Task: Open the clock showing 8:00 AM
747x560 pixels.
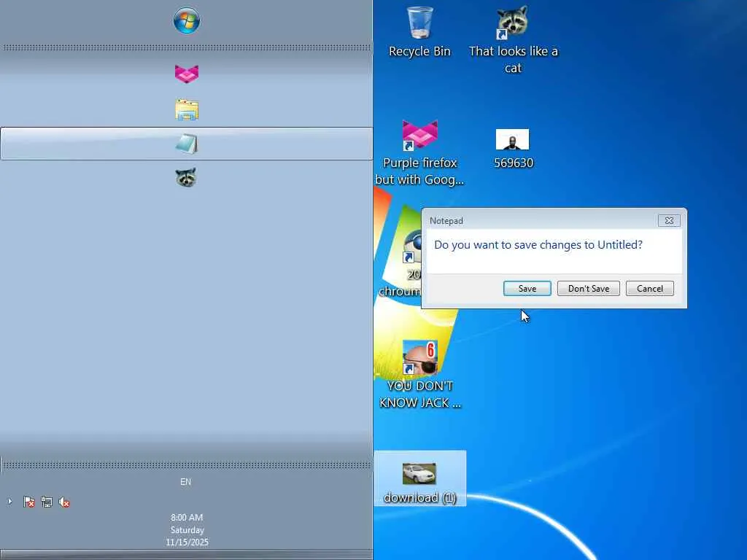Action: coord(187,529)
